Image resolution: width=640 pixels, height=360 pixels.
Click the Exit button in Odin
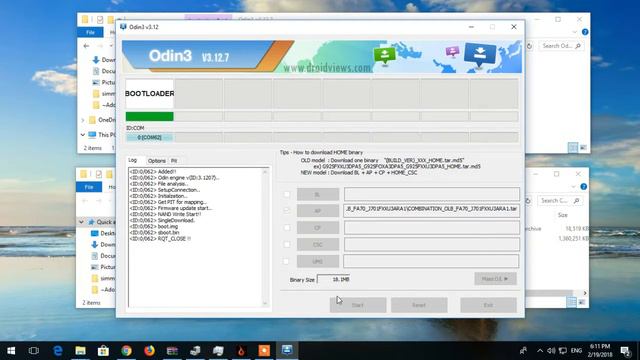[488, 305]
